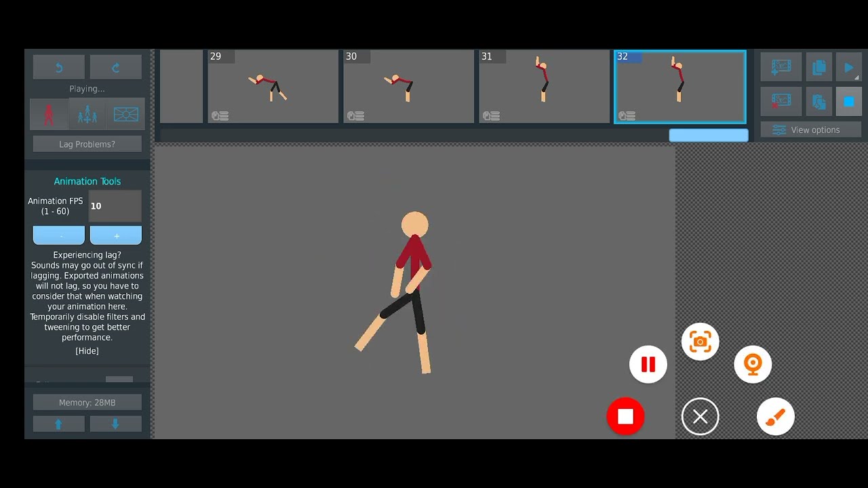Select the red stickfigure mode tab
This screenshot has width=868, height=488.
tap(49, 115)
